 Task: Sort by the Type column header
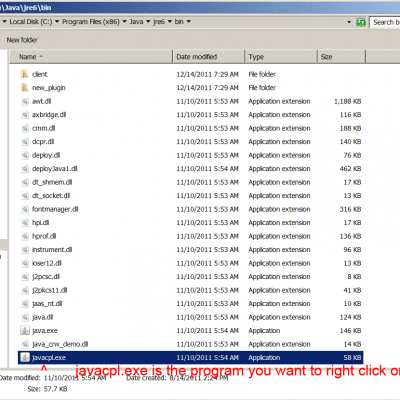(281, 57)
